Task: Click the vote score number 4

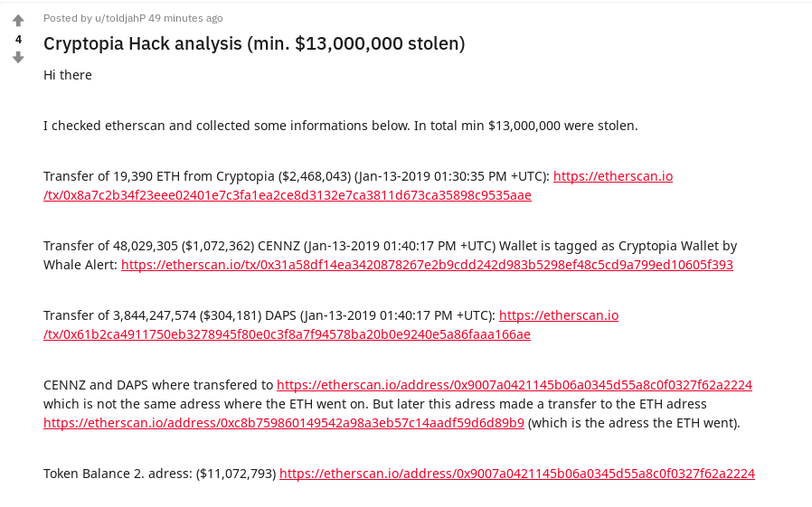Action: click(x=19, y=40)
